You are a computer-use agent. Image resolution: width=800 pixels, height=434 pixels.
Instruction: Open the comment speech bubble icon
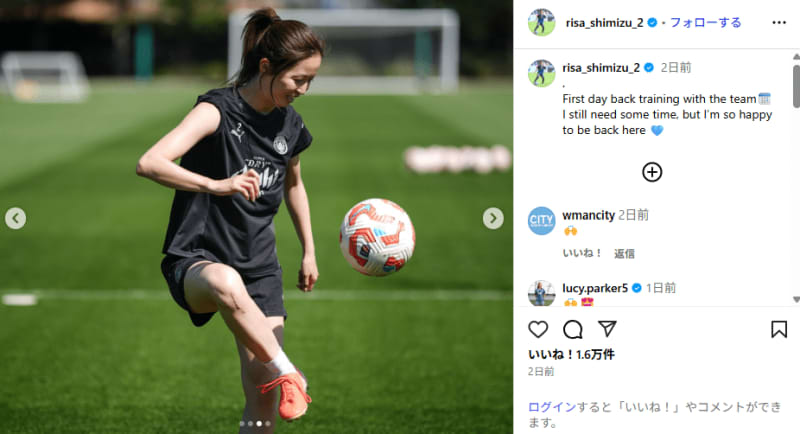tap(572, 329)
